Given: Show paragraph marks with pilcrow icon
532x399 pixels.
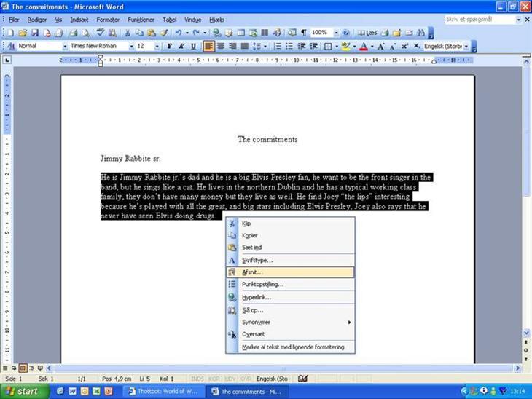Looking at the screenshot, I should click(x=303, y=33).
